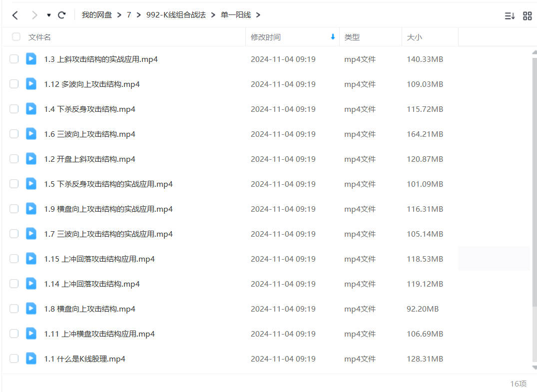Screen dimensions: 537x392
Task: Check the box for 1.14 上冲回落攻击结构.mp4
Action: (14, 284)
